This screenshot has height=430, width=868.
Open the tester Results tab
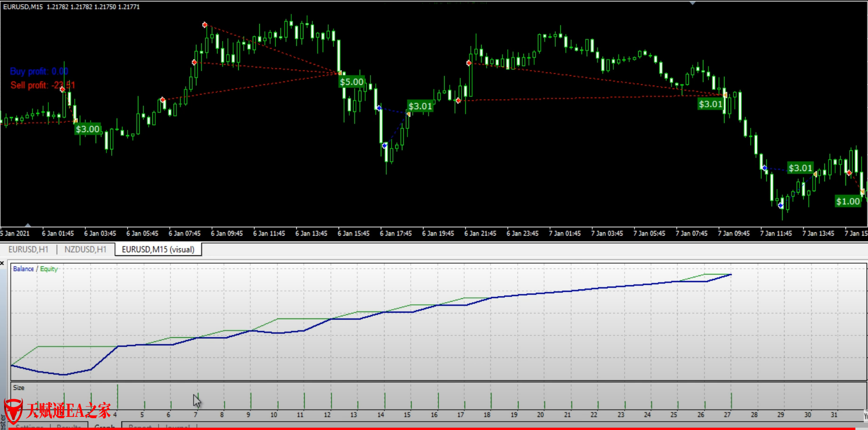coord(68,426)
